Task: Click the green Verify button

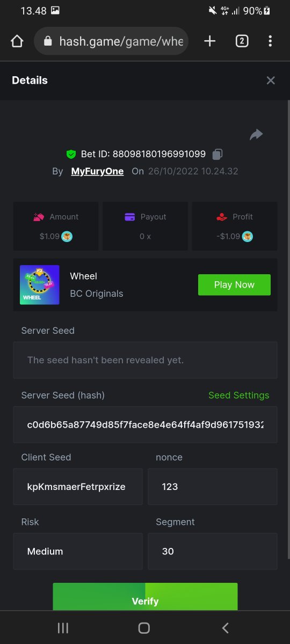Action: pyautogui.click(x=145, y=597)
